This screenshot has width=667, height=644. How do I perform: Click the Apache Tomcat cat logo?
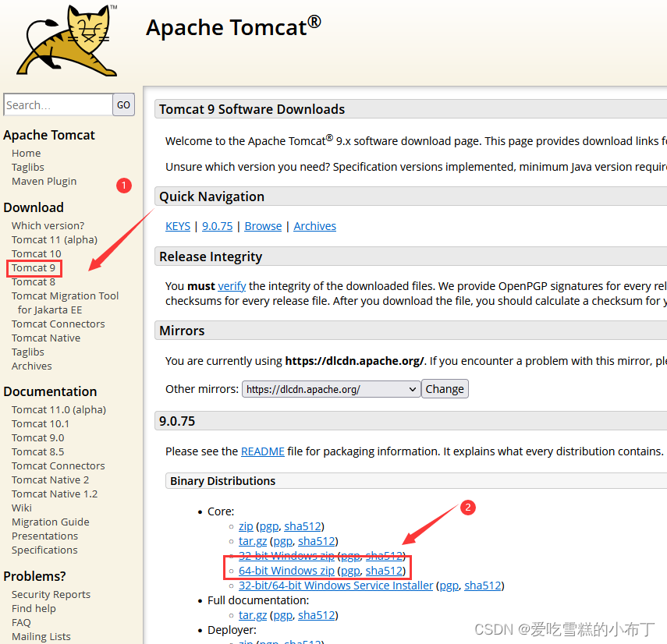tap(67, 41)
